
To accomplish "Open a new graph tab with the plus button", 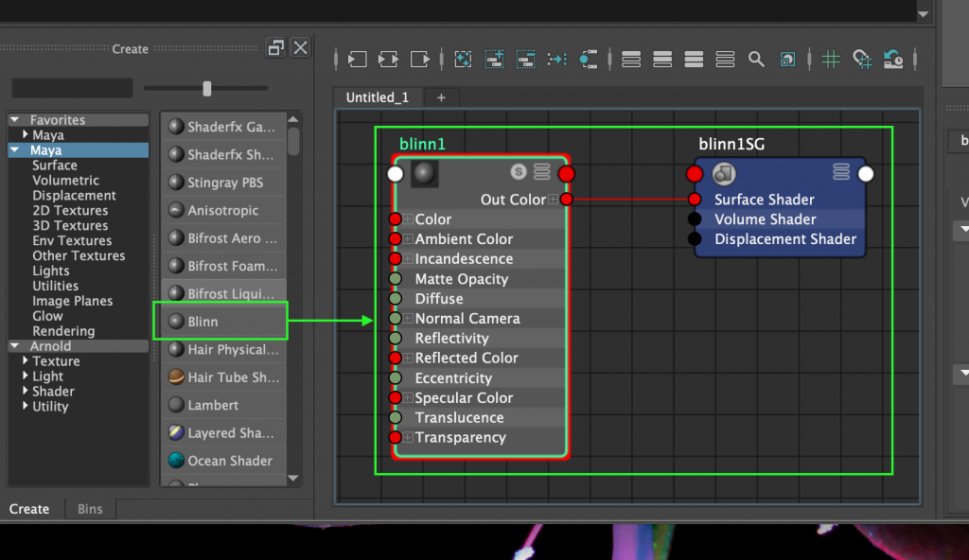I will pos(441,96).
